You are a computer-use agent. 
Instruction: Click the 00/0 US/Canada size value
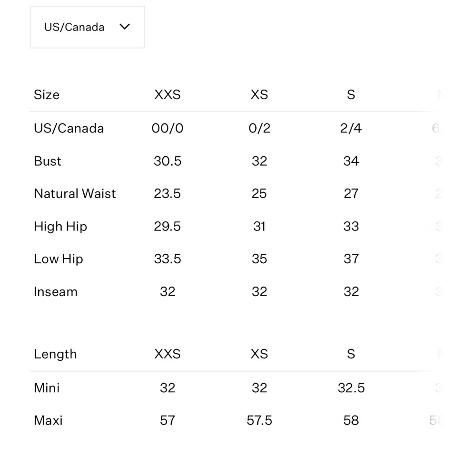click(168, 129)
